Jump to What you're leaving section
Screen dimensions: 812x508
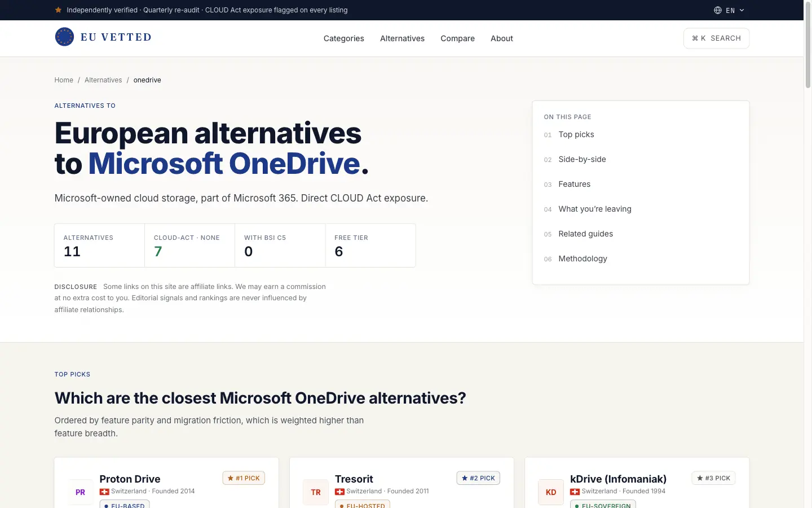(595, 209)
